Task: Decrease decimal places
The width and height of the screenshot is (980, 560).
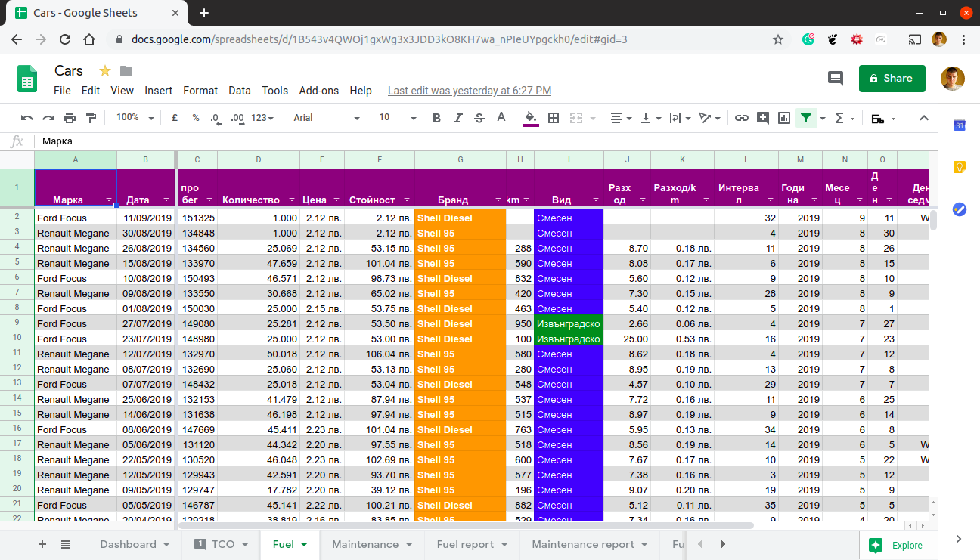Action: [216, 118]
